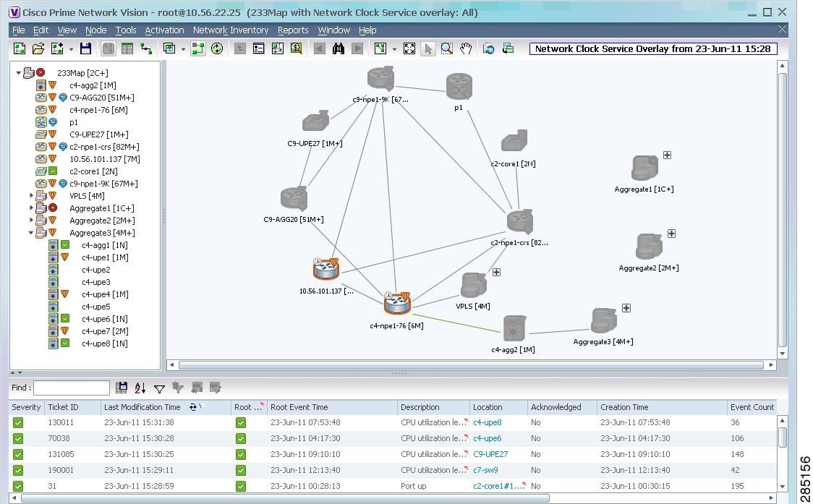Open a map with the folder icon

click(38, 48)
